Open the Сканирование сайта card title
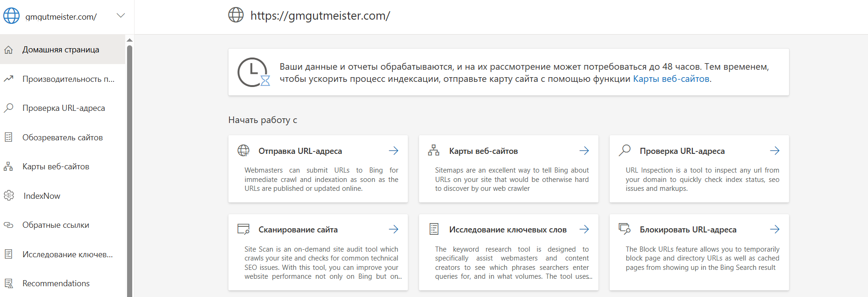This screenshot has height=297, width=868. (298, 230)
